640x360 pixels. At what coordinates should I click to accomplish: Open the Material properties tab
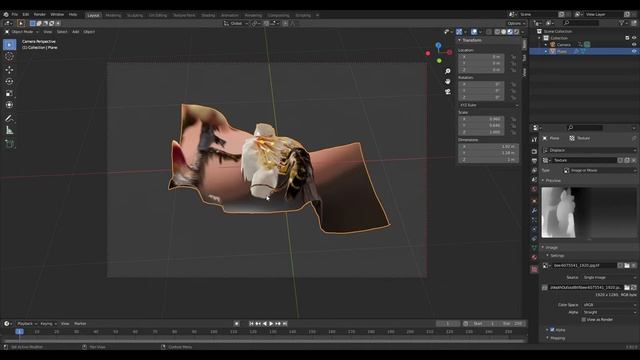534,258
